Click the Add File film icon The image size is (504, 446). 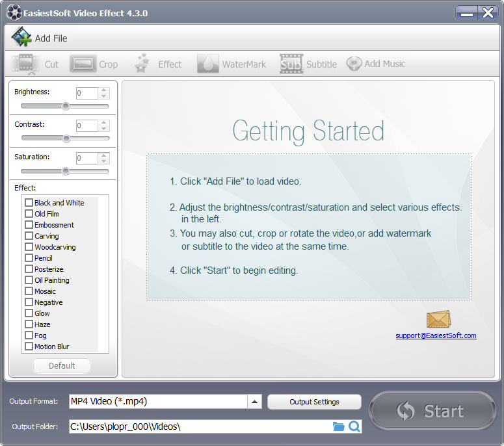(x=21, y=37)
